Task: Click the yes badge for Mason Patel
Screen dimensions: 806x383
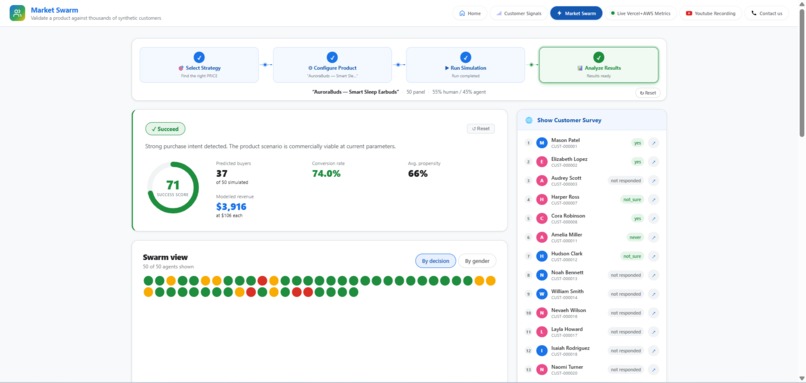Action: pos(637,143)
